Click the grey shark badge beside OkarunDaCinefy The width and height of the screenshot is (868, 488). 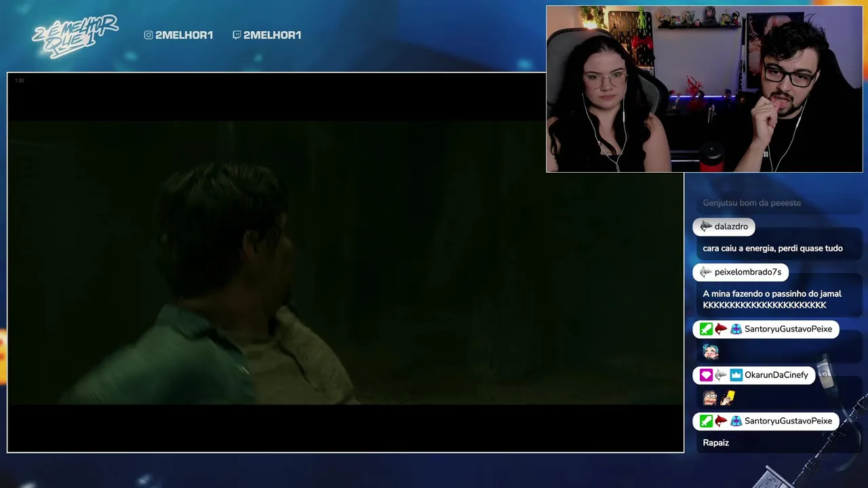[x=721, y=375]
